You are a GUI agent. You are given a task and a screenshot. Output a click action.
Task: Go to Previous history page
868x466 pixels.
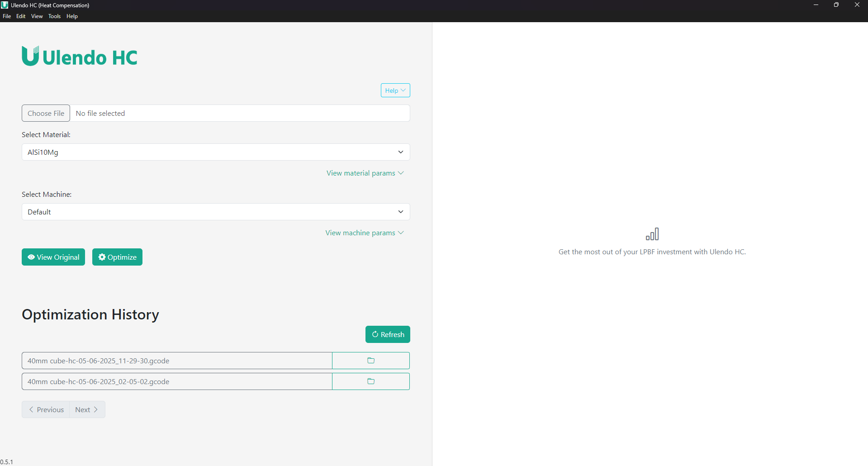[46, 409]
